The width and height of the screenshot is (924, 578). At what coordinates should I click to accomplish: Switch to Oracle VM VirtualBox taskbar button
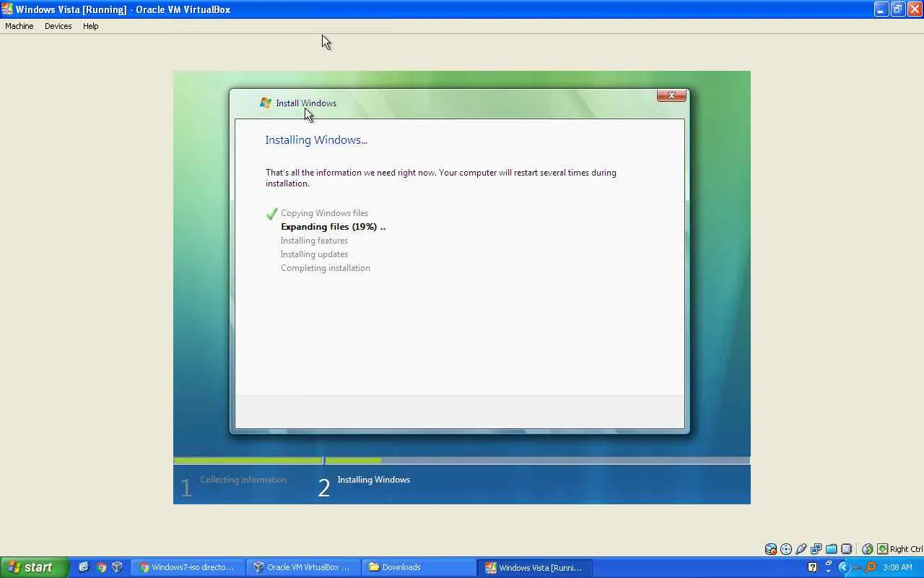point(304,567)
